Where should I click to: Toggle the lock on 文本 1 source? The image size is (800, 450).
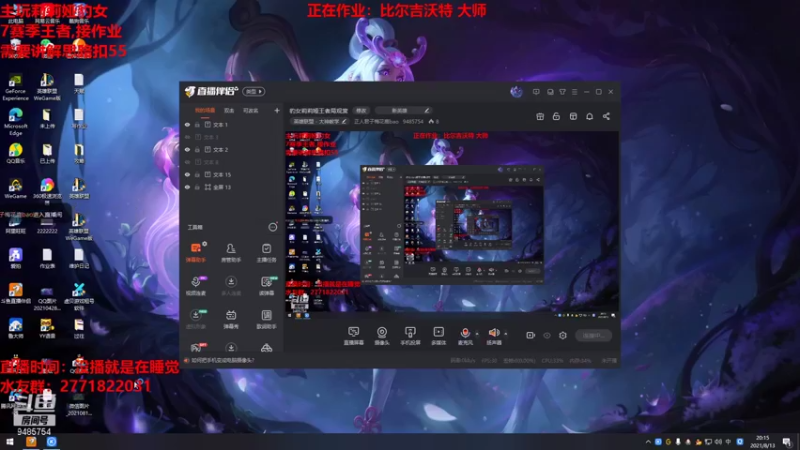click(x=197, y=124)
